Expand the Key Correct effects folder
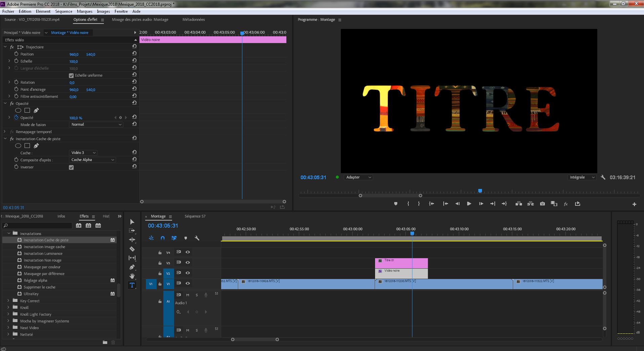The width and height of the screenshot is (644, 351). point(8,301)
